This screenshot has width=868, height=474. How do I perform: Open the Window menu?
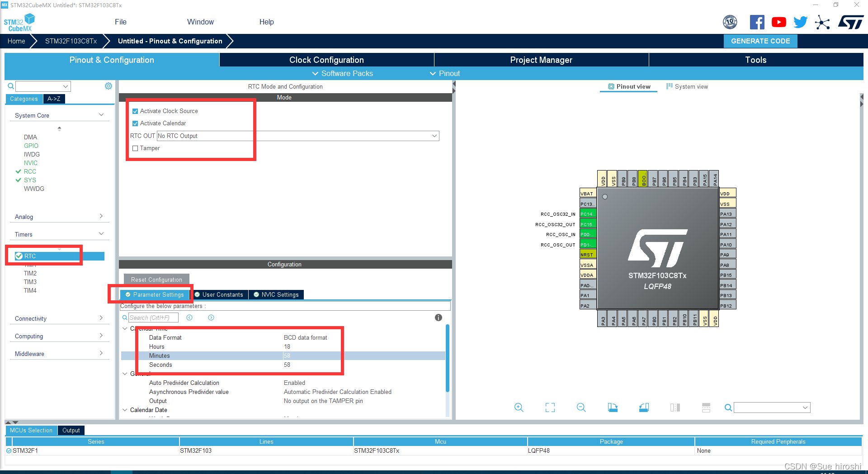(x=200, y=22)
